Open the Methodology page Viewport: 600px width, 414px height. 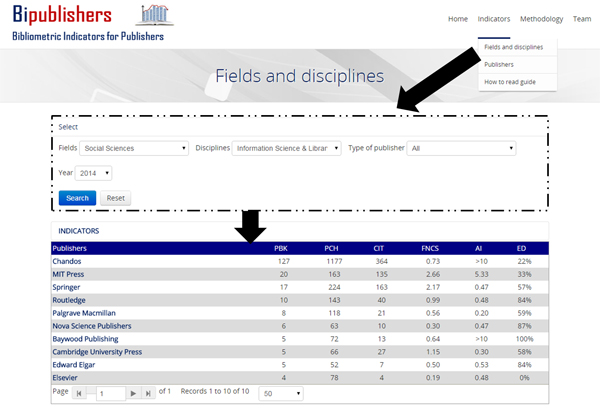coord(541,19)
